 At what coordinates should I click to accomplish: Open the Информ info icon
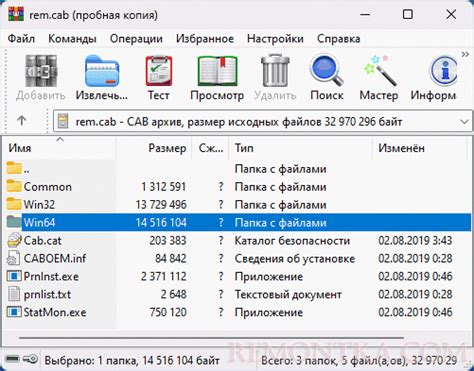click(x=443, y=71)
